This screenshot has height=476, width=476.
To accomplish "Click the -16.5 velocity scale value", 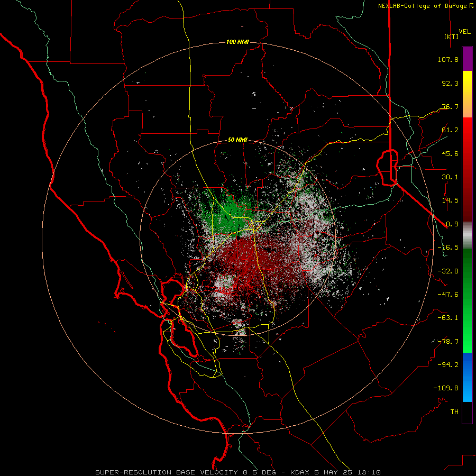I will (x=448, y=248).
